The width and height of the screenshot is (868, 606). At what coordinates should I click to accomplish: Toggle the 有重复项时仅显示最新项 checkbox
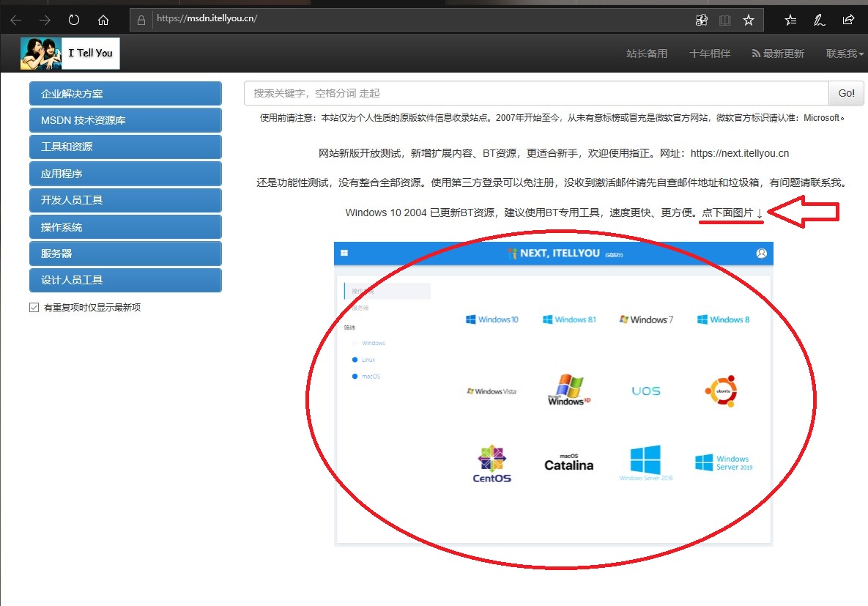(x=34, y=308)
